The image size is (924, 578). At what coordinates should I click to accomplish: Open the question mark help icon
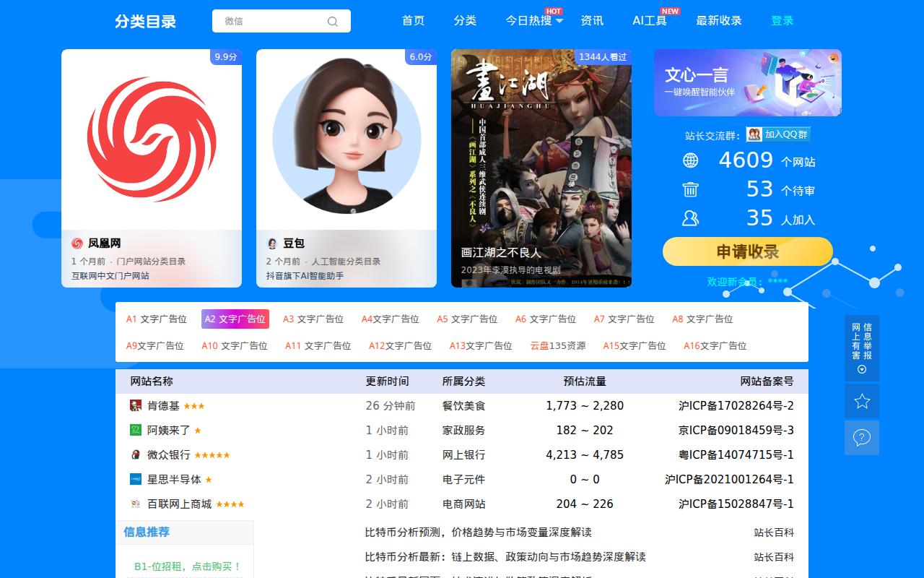click(862, 438)
